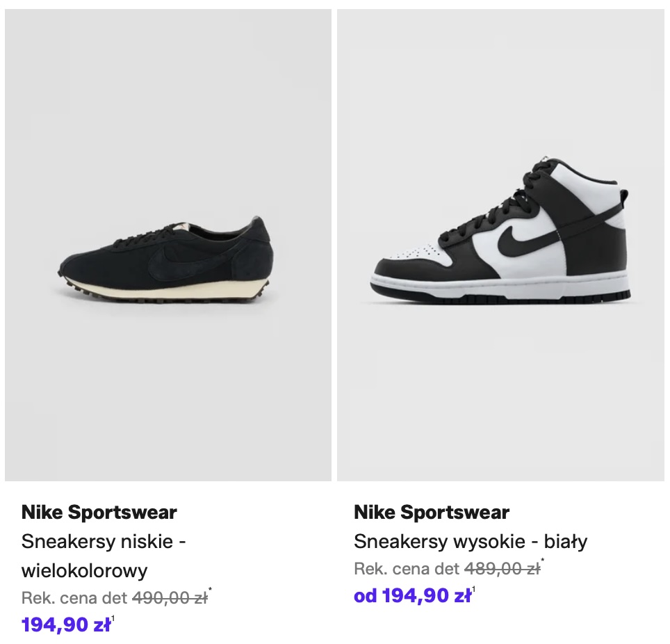Open the Sneakersy wysokie - biały listing

pyautogui.click(x=471, y=541)
